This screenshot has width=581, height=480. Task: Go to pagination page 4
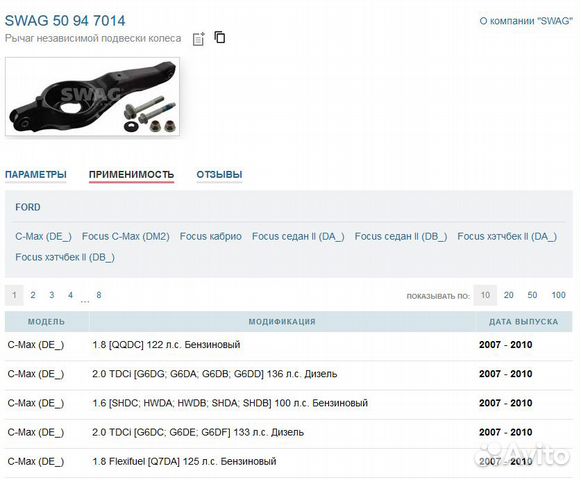pos(70,295)
